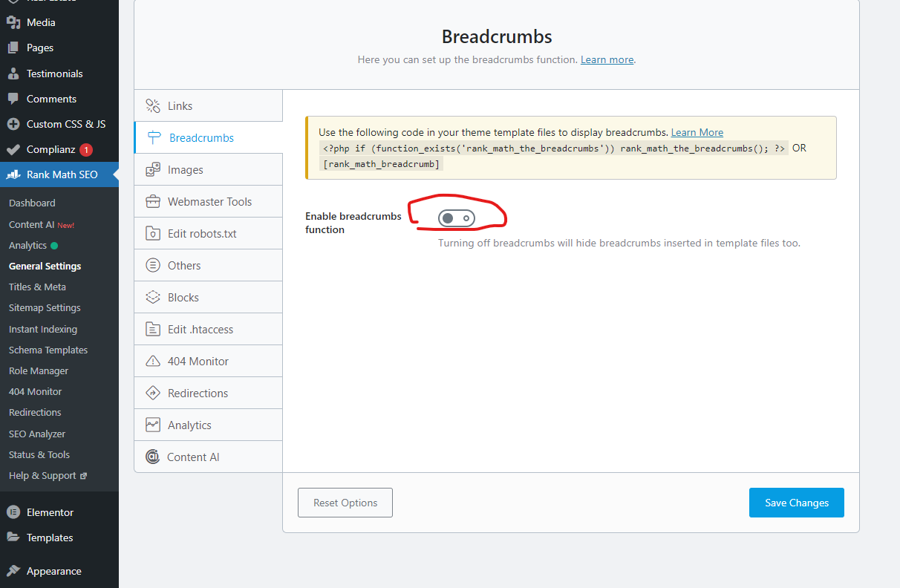The height and width of the screenshot is (588, 900).
Task: Open the Learn more link under Breadcrumbs
Action: [607, 59]
